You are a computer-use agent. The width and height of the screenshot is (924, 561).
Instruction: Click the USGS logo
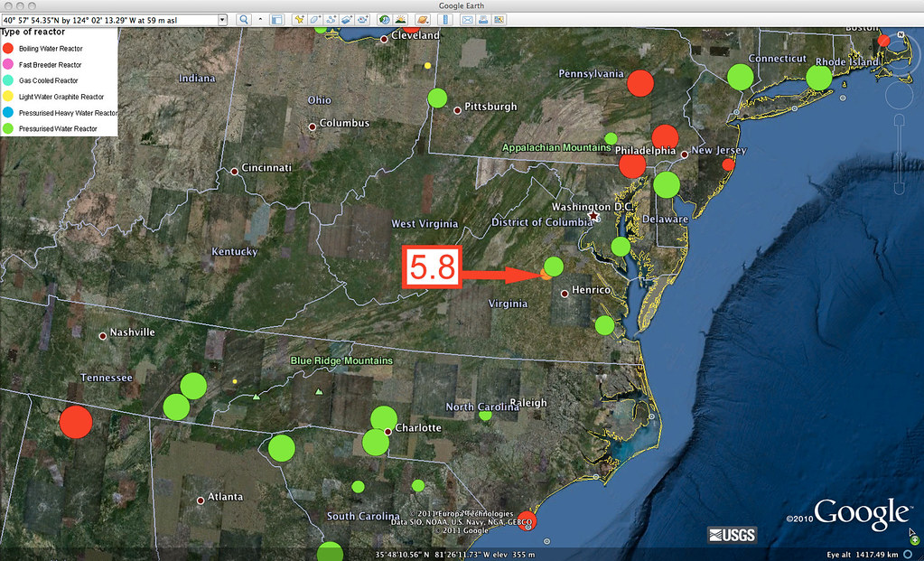(x=733, y=534)
